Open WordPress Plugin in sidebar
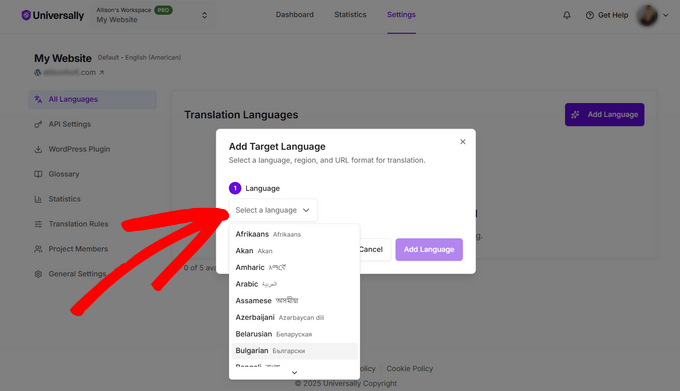The width and height of the screenshot is (680, 391). tap(79, 149)
